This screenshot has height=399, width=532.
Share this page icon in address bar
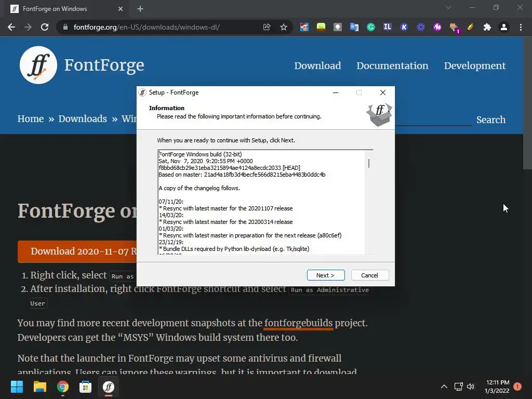(267, 27)
